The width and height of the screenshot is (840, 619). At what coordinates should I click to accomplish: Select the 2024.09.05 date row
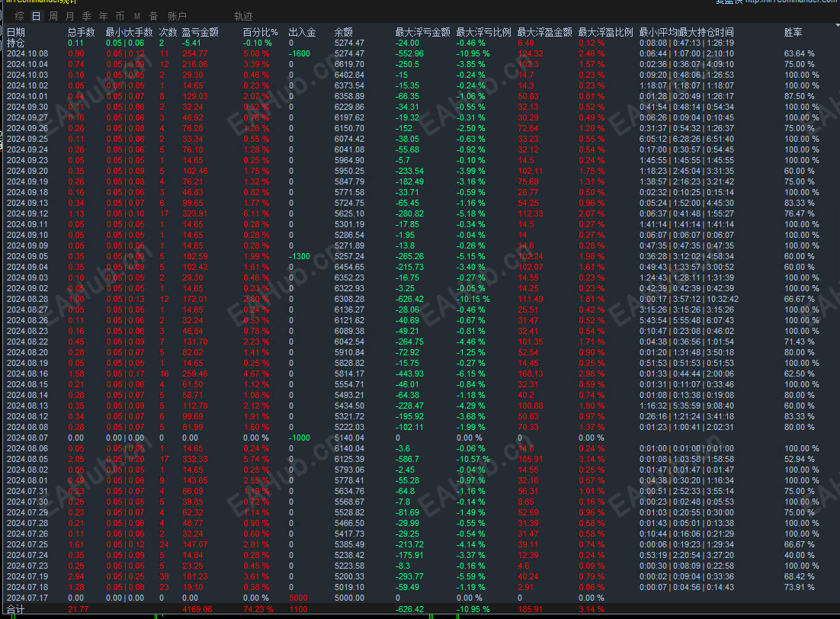click(x=27, y=257)
